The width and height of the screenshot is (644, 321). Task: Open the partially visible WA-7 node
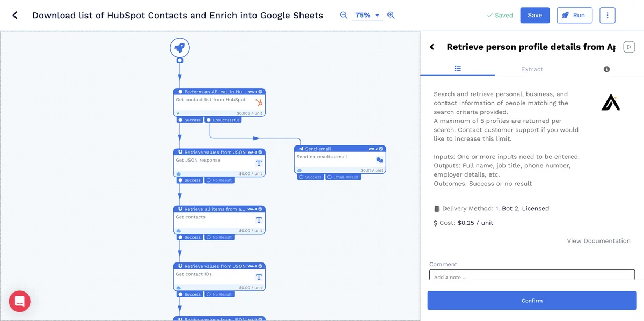[219, 318]
